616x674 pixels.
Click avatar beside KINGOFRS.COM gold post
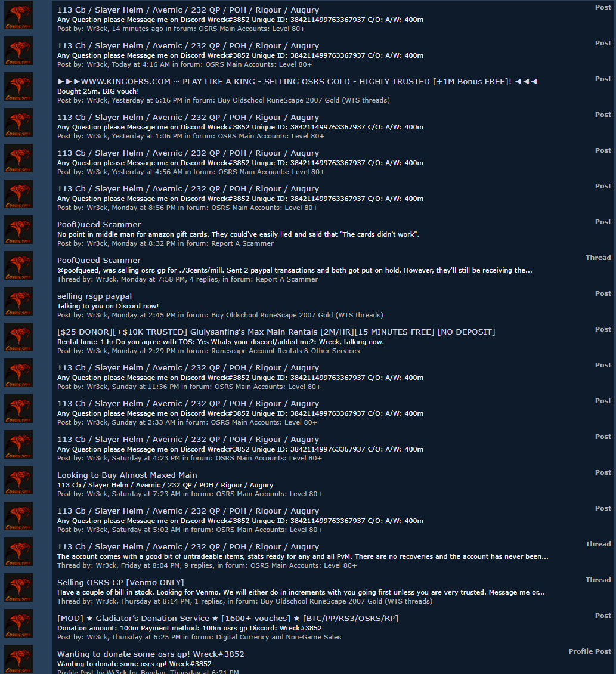click(x=18, y=87)
